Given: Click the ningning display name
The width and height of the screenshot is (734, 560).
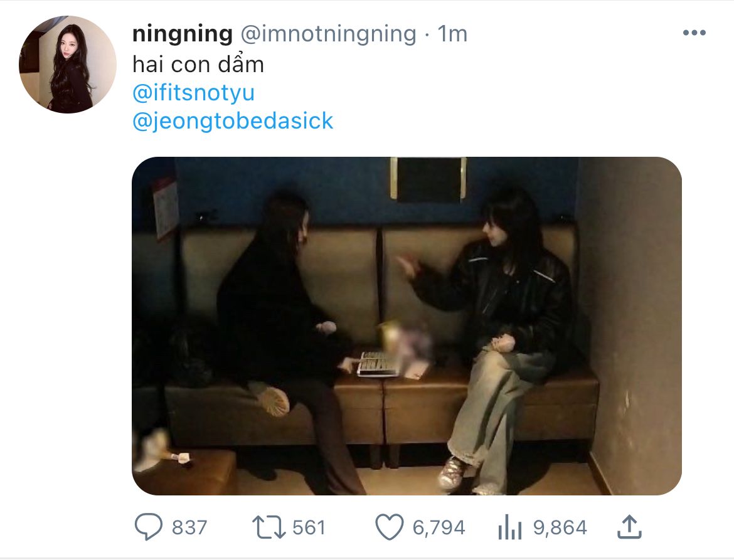Looking at the screenshot, I should click(183, 34).
